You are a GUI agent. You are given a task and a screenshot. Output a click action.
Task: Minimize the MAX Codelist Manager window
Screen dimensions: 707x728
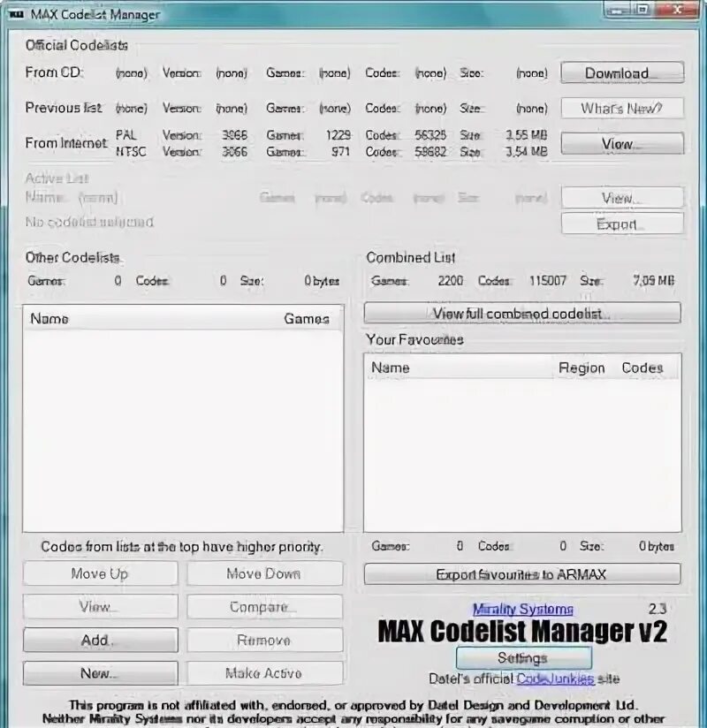pos(618,10)
